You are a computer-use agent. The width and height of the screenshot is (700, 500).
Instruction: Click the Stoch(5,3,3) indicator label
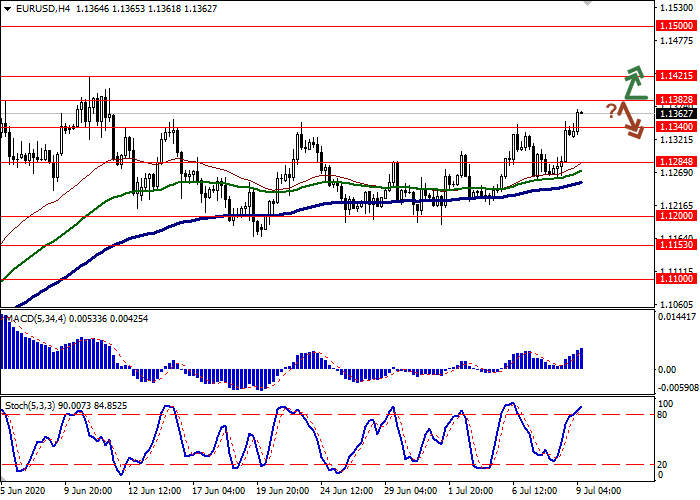(32, 405)
